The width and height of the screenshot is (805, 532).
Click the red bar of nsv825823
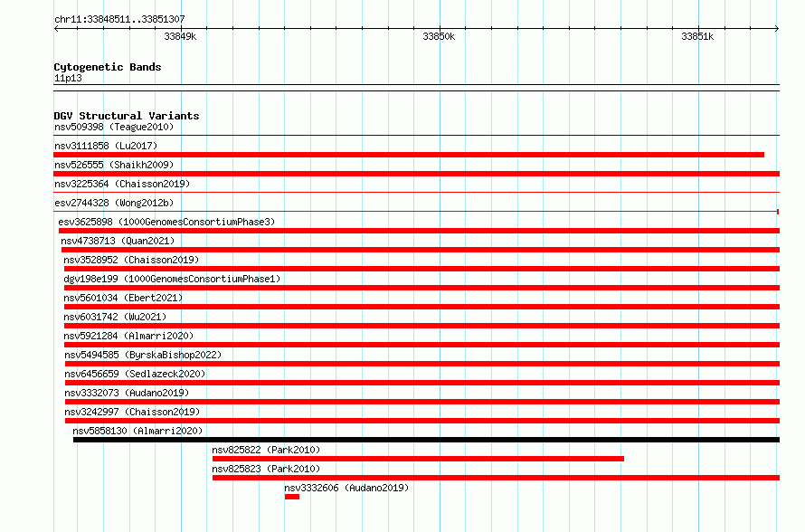coord(496,478)
